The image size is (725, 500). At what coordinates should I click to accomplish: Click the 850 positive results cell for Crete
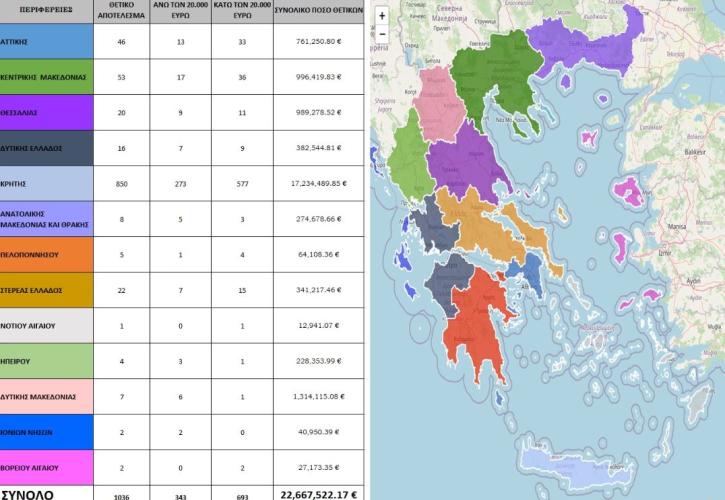(x=122, y=184)
